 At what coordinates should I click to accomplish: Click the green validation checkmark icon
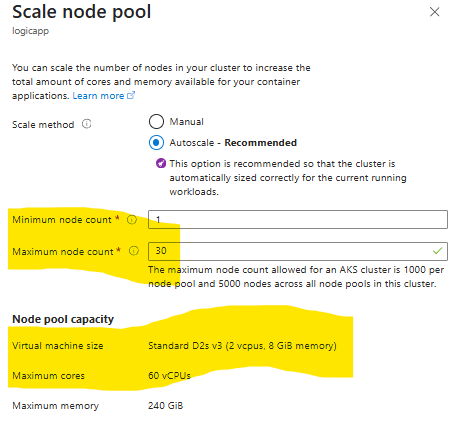pos(437,251)
